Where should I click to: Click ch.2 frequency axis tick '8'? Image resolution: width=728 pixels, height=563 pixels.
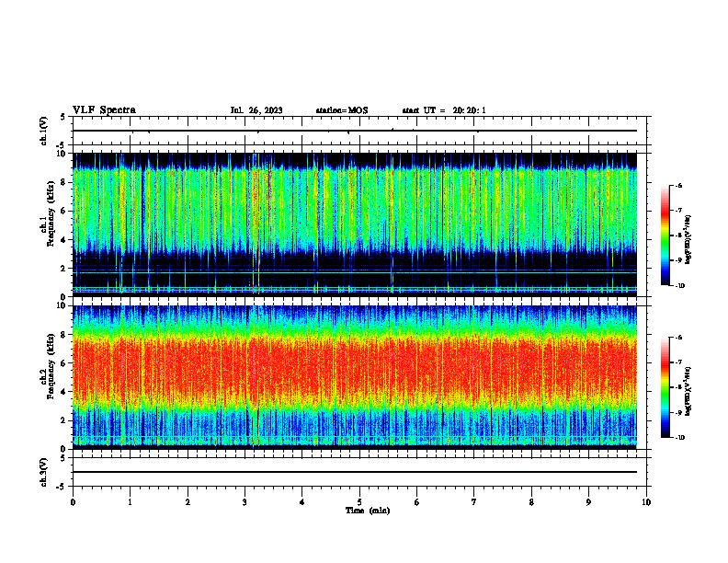(63, 335)
